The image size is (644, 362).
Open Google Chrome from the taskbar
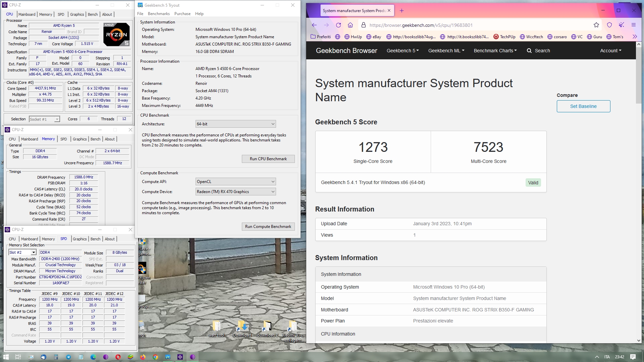(x=155, y=357)
